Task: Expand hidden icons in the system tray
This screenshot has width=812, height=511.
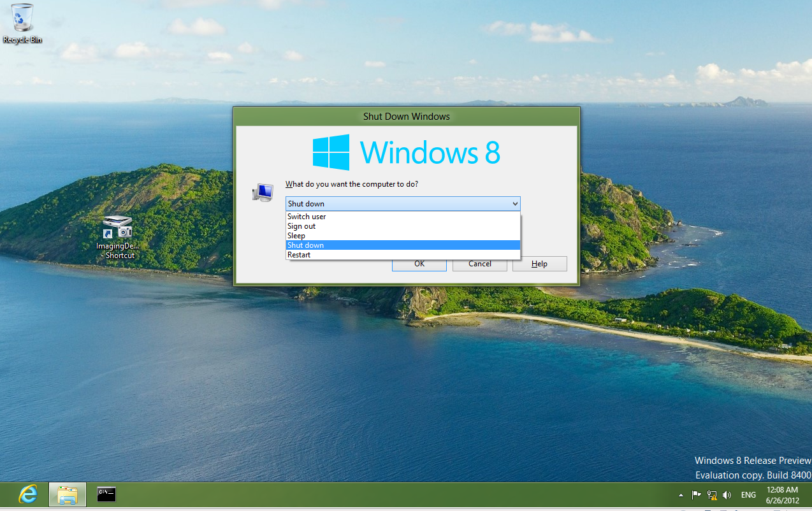Action: click(x=681, y=494)
